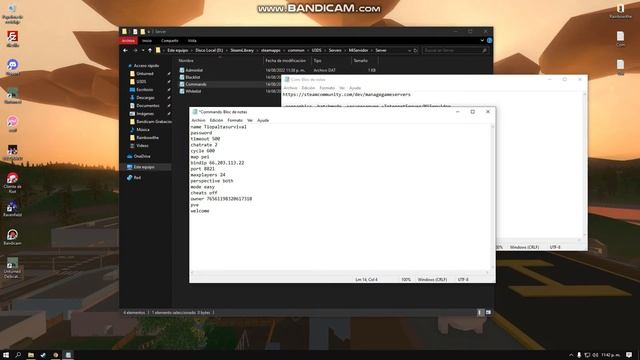
Task: Open the Inicio ribbon tab
Action: 147,40
